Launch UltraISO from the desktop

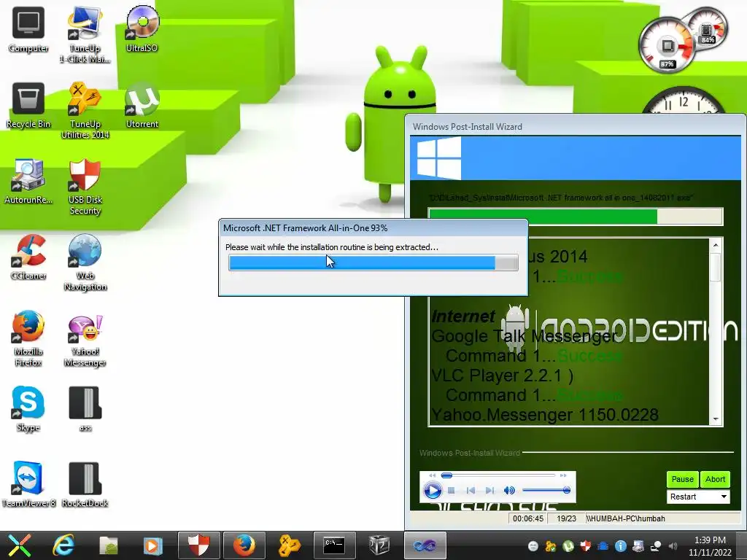tap(142, 28)
